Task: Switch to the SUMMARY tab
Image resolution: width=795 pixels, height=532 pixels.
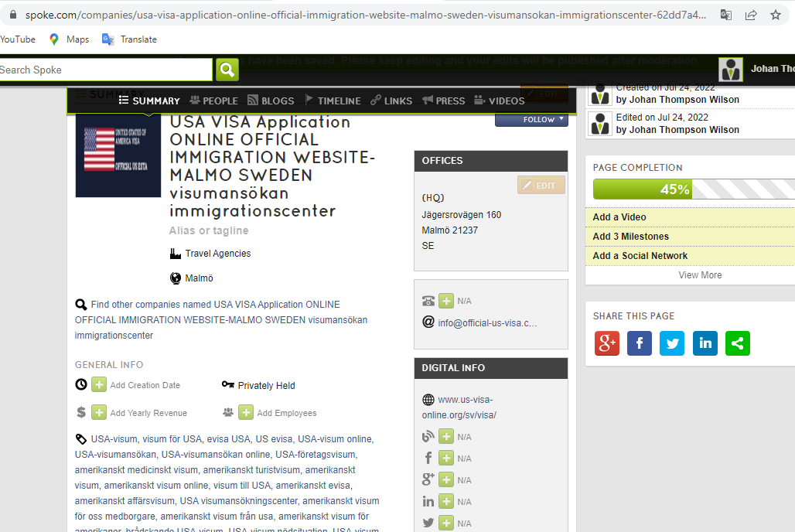Action: click(x=149, y=101)
